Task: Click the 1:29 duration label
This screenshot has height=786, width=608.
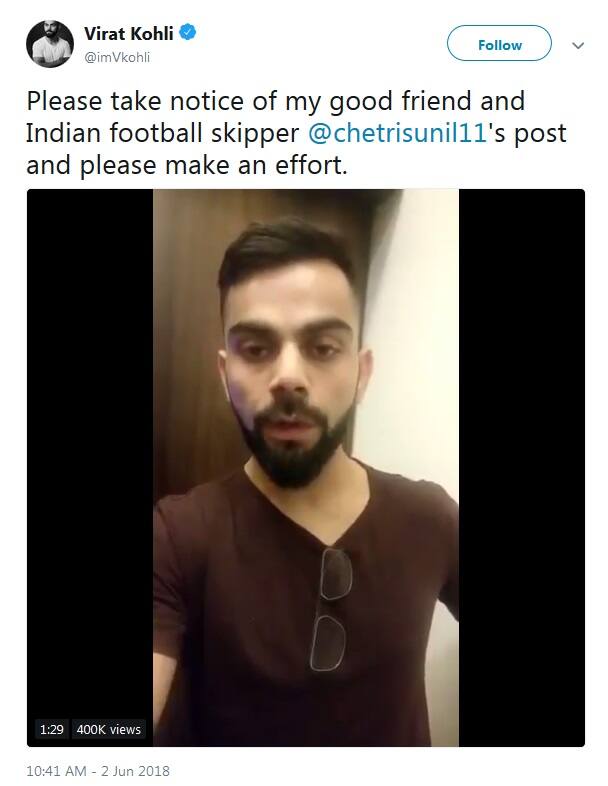Action: (x=52, y=729)
